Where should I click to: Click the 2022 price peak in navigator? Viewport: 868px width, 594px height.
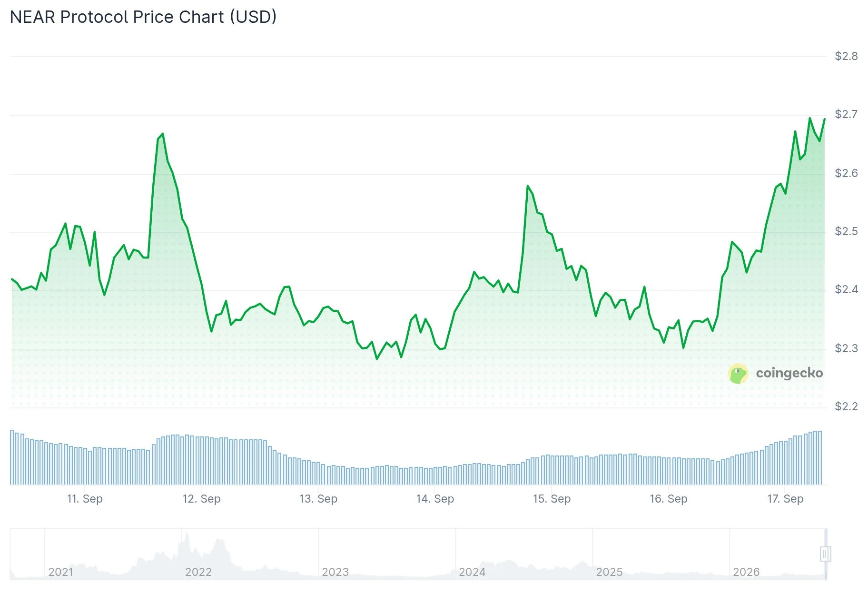187,535
